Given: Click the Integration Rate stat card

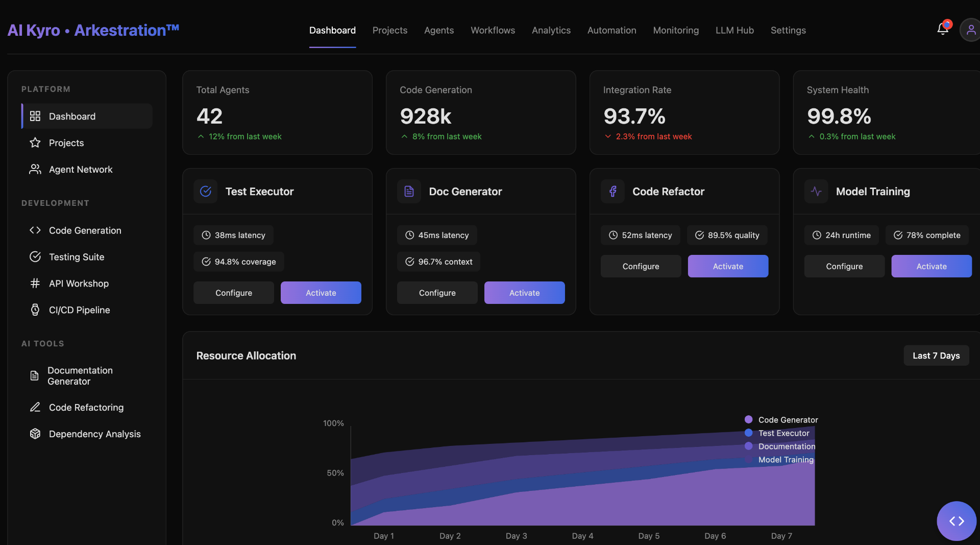Looking at the screenshot, I should (x=684, y=112).
